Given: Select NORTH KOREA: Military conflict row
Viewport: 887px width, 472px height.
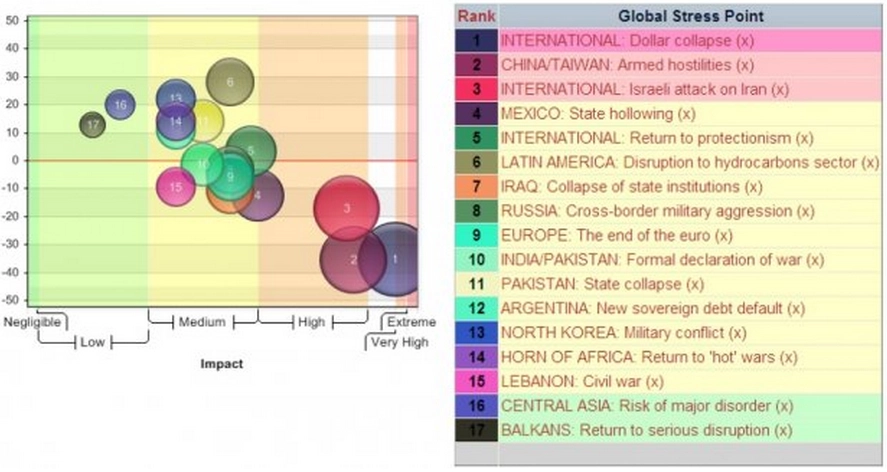Looking at the screenshot, I should click(x=690, y=333).
